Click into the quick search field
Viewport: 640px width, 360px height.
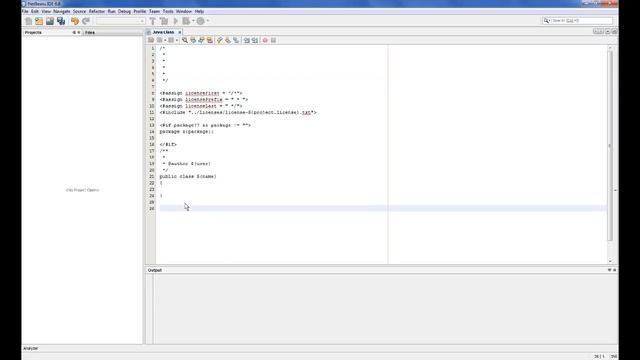[582, 20]
